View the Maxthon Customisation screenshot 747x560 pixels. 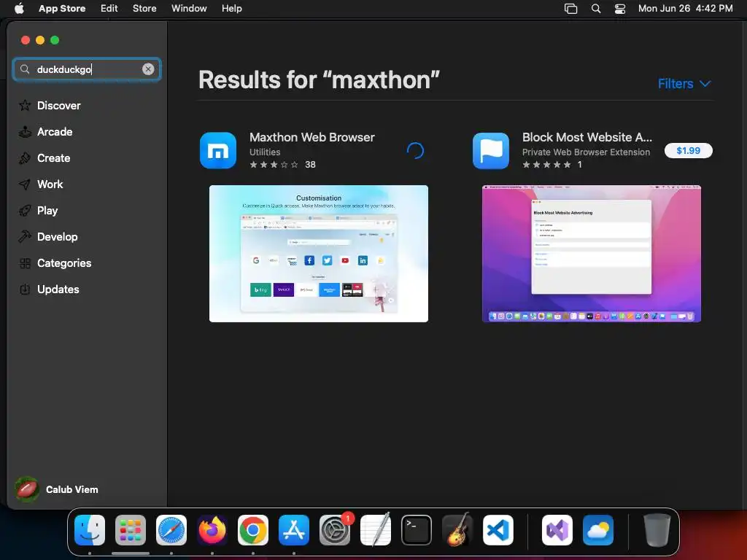click(319, 253)
